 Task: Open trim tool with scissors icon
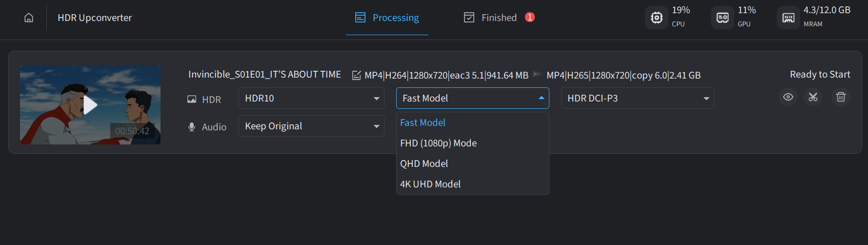click(x=813, y=97)
